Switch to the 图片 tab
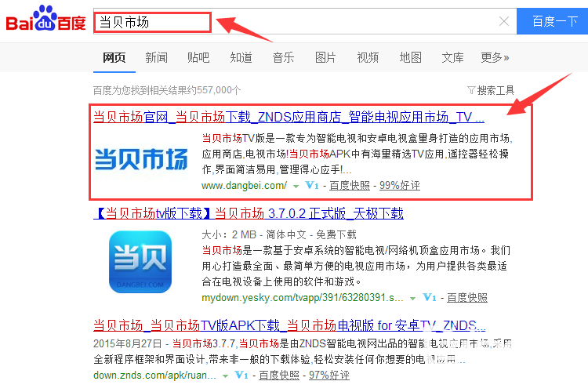This screenshot has width=588, height=392. pos(325,58)
